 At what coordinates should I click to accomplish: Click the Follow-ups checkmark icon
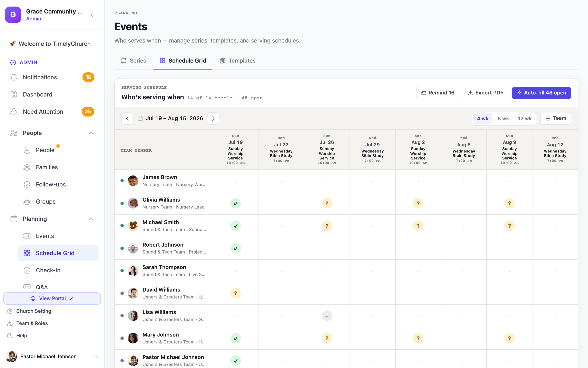pyautogui.click(x=27, y=184)
